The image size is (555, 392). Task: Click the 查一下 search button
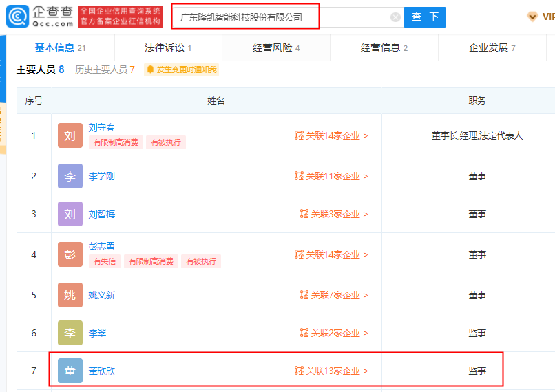425,17
